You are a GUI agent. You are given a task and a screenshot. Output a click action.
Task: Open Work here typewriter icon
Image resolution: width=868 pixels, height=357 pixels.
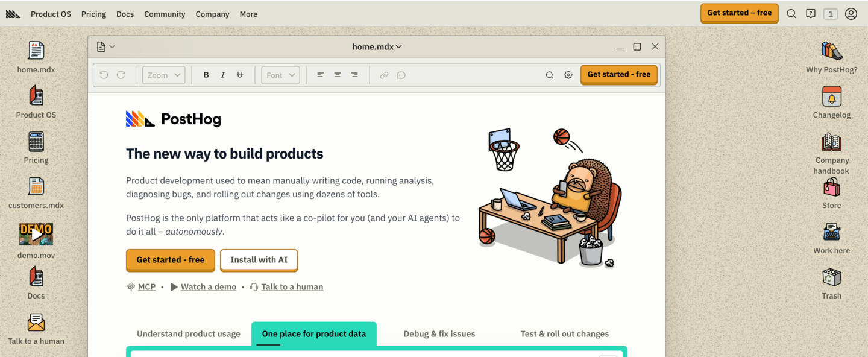point(832,232)
